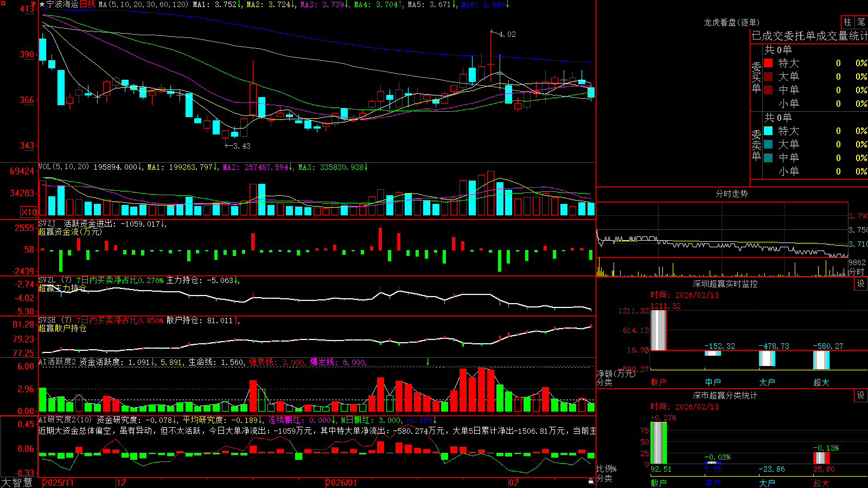
Task: Select the -152.32 中户 bar in 实时监控
Action: point(712,353)
